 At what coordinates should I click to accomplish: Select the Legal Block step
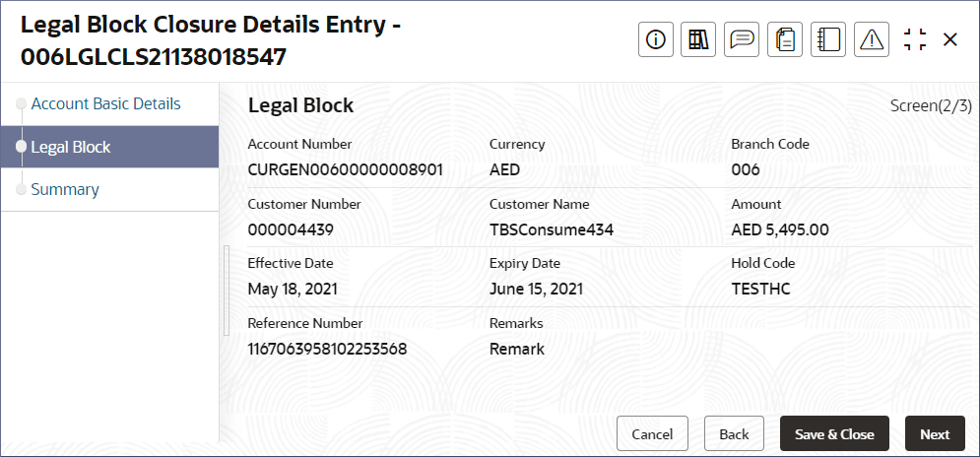109,147
